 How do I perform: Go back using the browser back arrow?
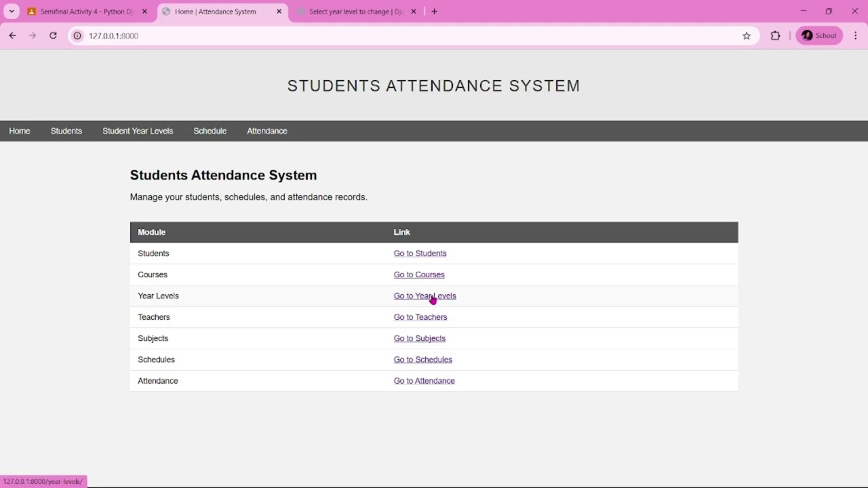[x=12, y=36]
